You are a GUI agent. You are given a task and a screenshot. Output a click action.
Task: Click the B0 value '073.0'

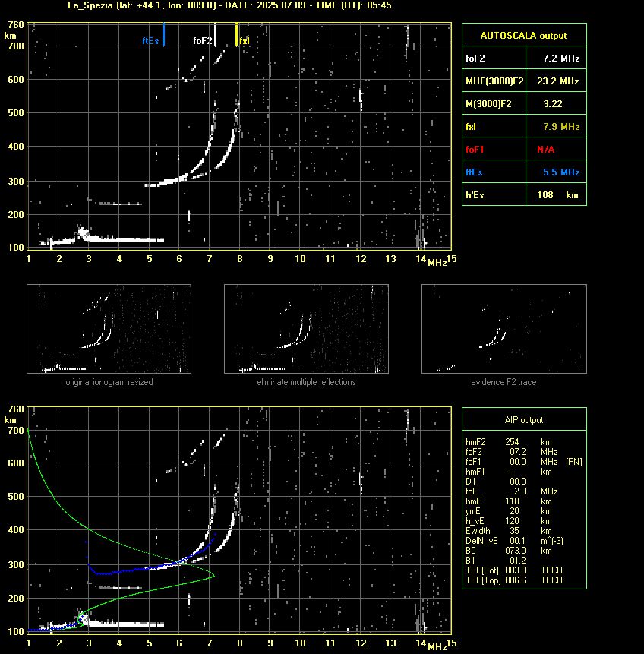tap(516, 551)
